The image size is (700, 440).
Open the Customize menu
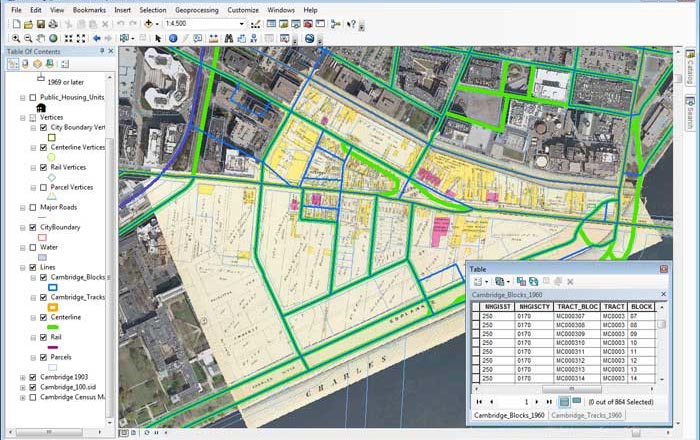coord(243,10)
